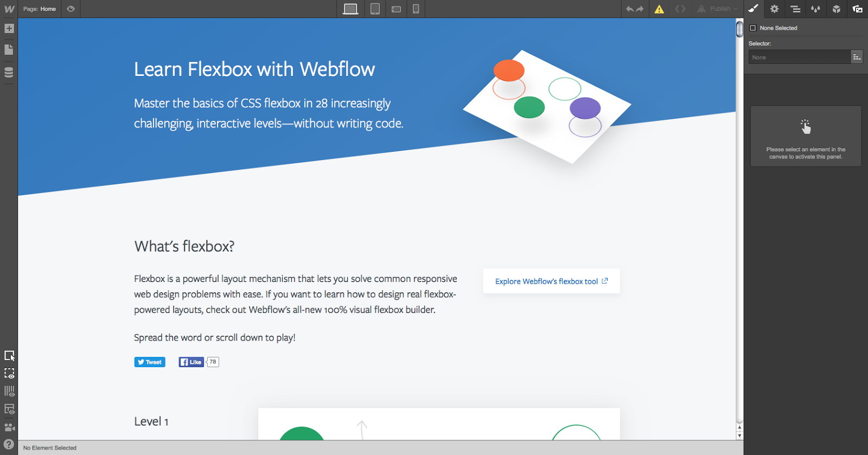Screen dimensions: 868x455
Task: Toggle grid columns overlay visibility
Action: coord(9,391)
